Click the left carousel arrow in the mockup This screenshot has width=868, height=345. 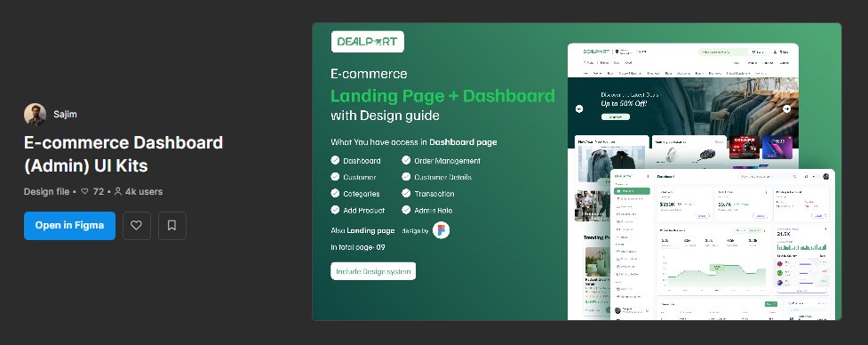pos(579,108)
